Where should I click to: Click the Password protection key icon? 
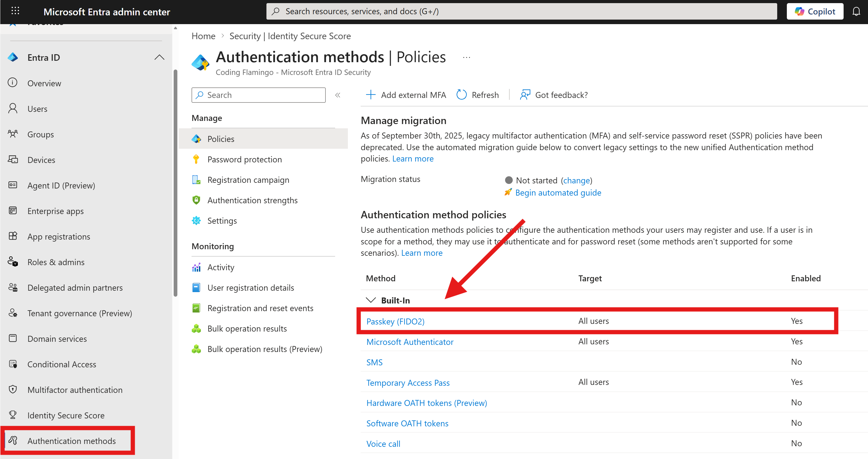(196, 159)
